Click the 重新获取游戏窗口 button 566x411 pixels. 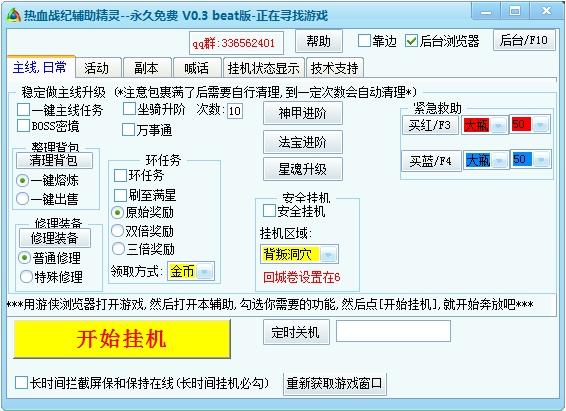point(335,384)
